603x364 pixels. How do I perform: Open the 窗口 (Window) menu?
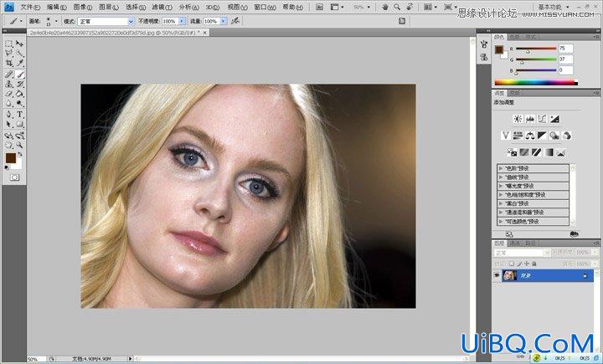[265, 7]
